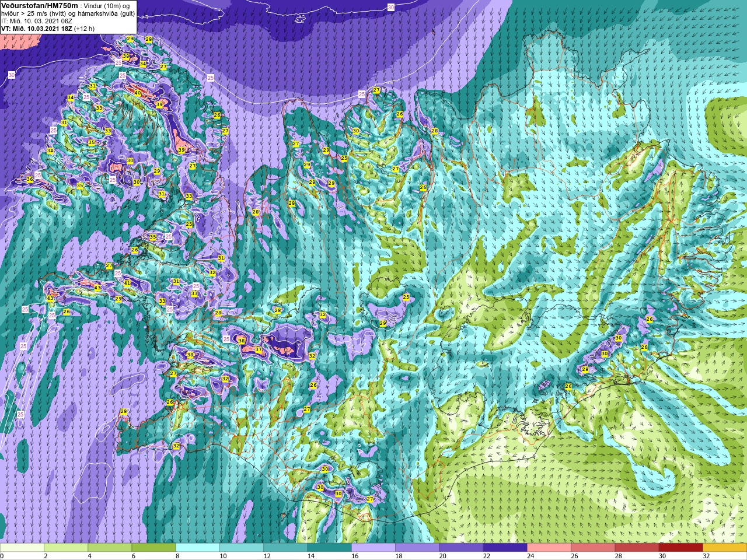The width and height of the screenshot is (747, 560).
Task: Click the lavender 16–18 m/s legend swatch
Action: coord(373,548)
